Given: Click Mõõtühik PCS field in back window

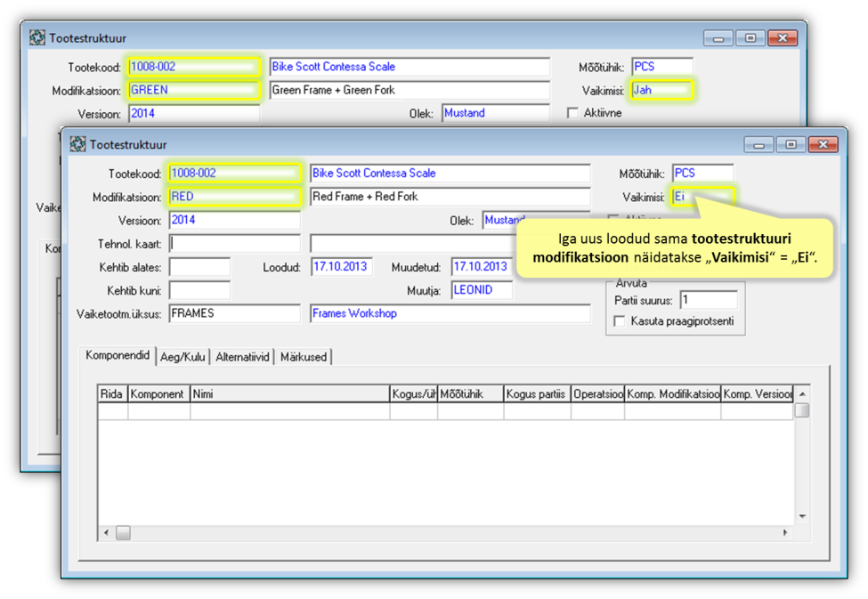Looking at the screenshot, I should point(662,67).
